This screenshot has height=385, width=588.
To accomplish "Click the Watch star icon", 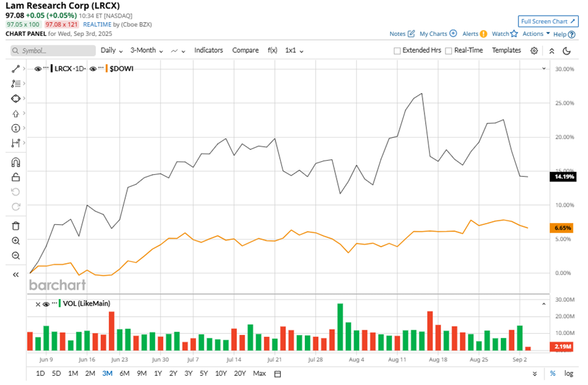I will [514, 34].
